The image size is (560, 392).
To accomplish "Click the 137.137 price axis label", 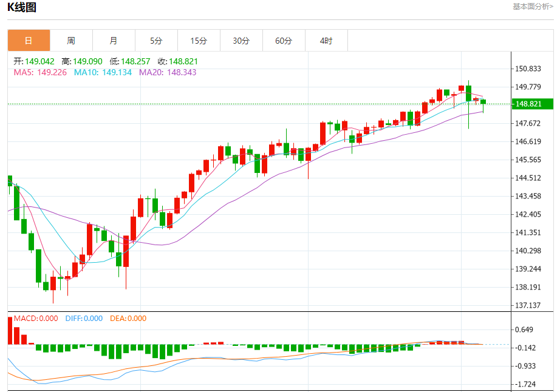I will [528, 305].
